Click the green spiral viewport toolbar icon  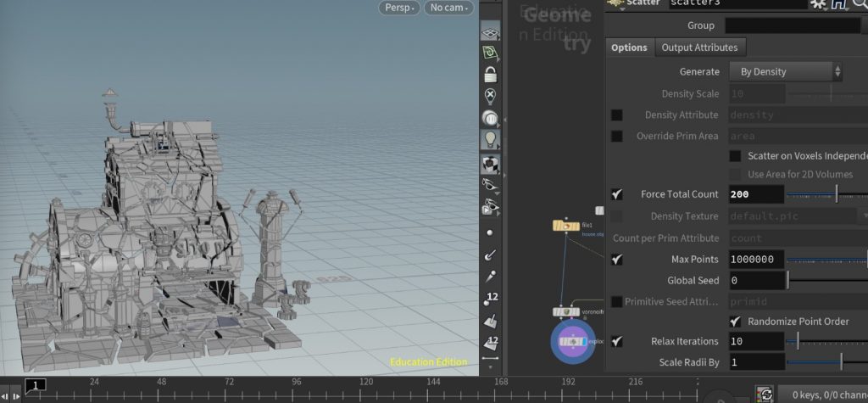(490, 53)
